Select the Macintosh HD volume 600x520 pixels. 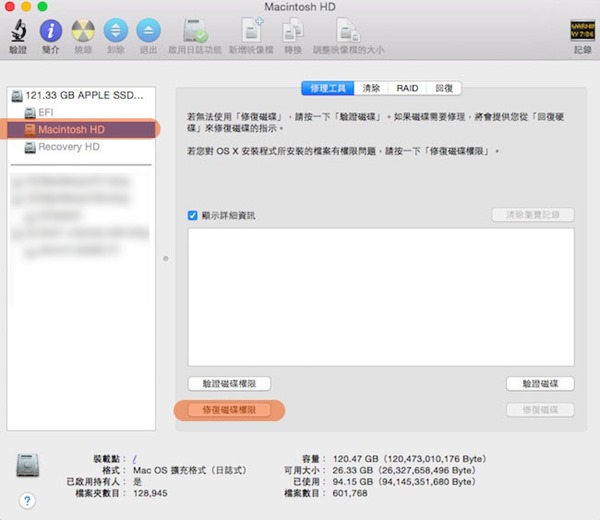coord(81,129)
